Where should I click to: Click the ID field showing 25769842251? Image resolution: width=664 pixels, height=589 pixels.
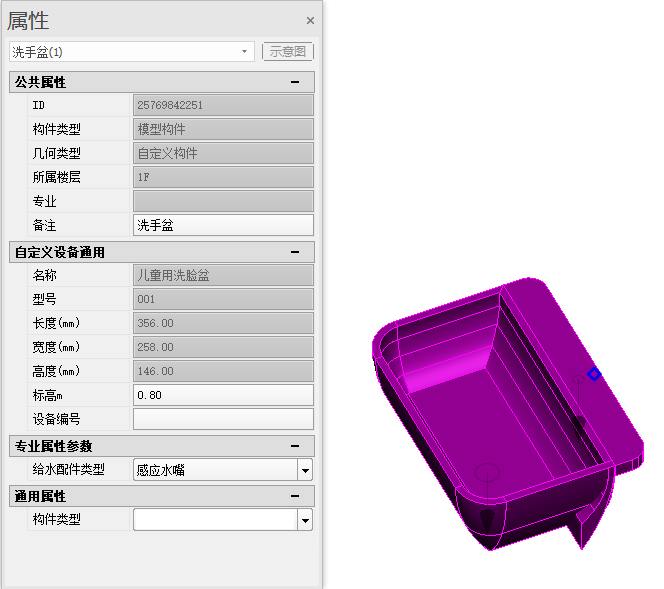pos(223,105)
